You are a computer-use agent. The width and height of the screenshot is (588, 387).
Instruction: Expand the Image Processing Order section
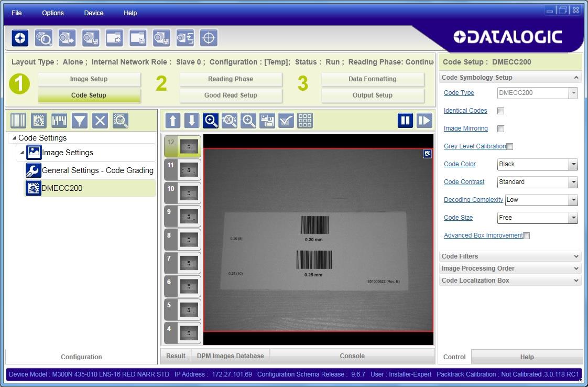tap(510, 268)
